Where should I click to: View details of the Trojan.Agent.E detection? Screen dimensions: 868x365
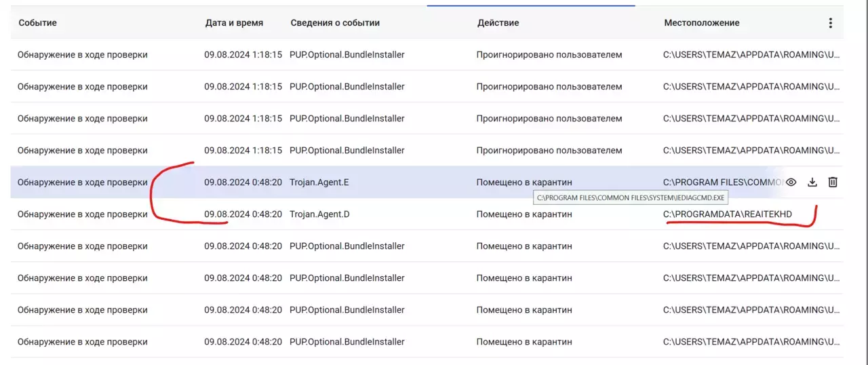[791, 182]
